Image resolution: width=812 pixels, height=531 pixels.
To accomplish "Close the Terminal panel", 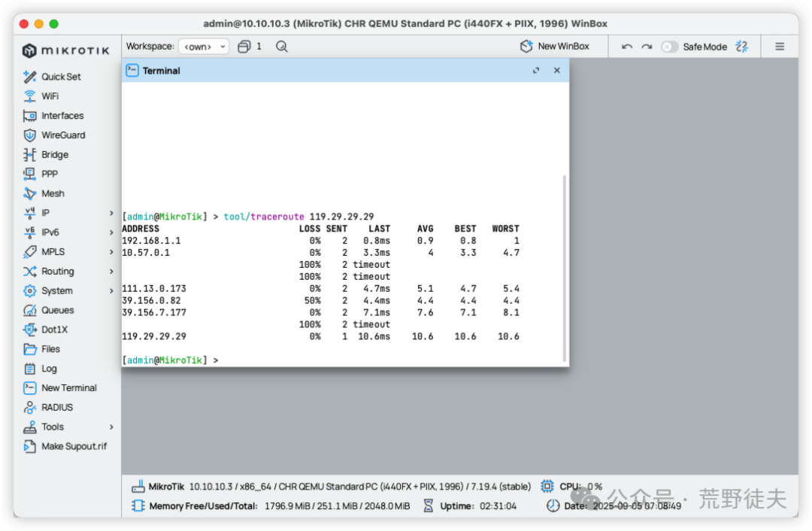I will [x=556, y=71].
